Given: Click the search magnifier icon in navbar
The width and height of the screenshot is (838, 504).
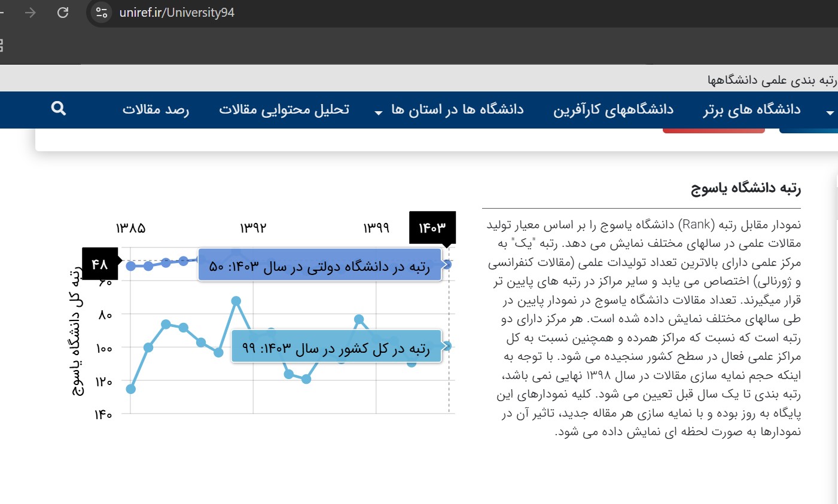Looking at the screenshot, I should (59, 108).
